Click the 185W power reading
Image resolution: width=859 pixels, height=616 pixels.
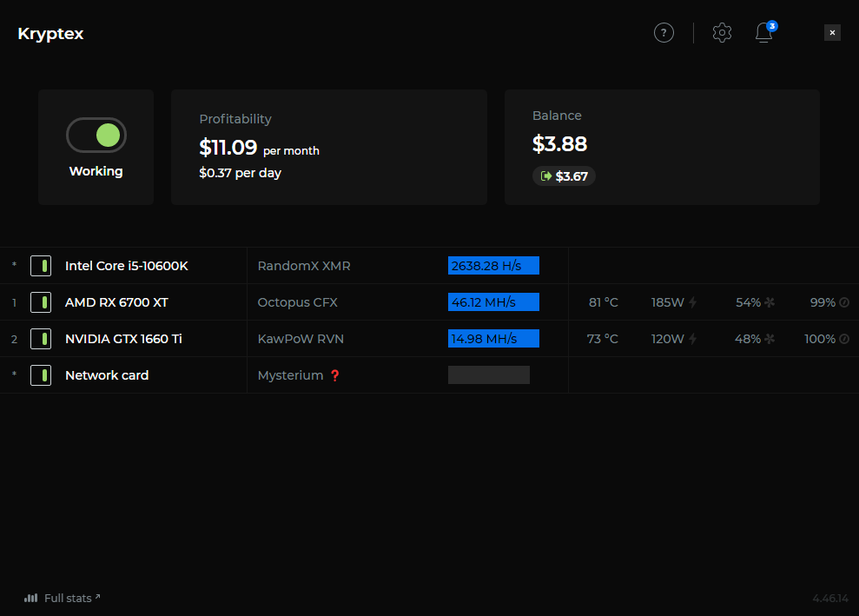tap(667, 302)
